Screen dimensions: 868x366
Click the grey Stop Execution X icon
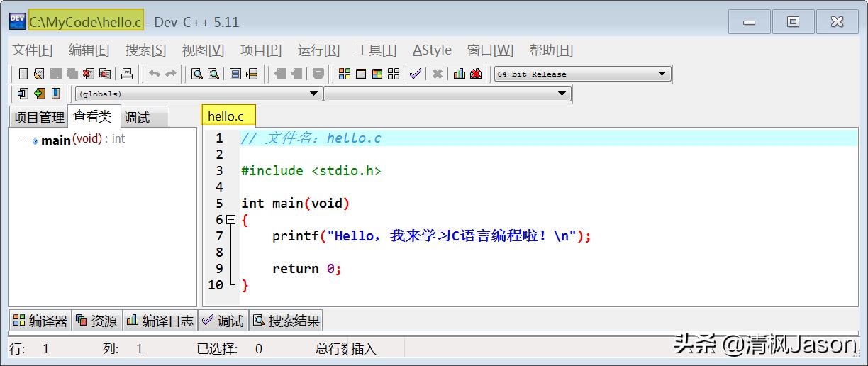(x=438, y=74)
